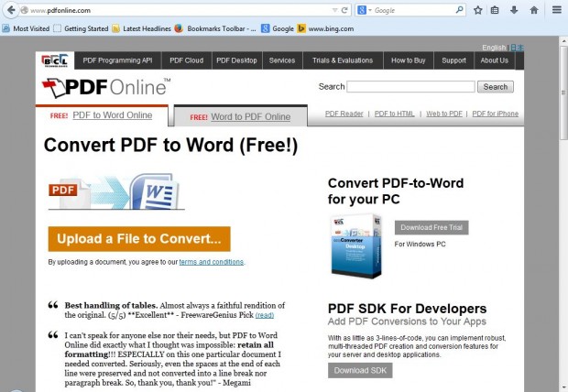The height and width of the screenshot is (392, 568).
Task: Open the Firefox hamburger menu
Action: [557, 10]
